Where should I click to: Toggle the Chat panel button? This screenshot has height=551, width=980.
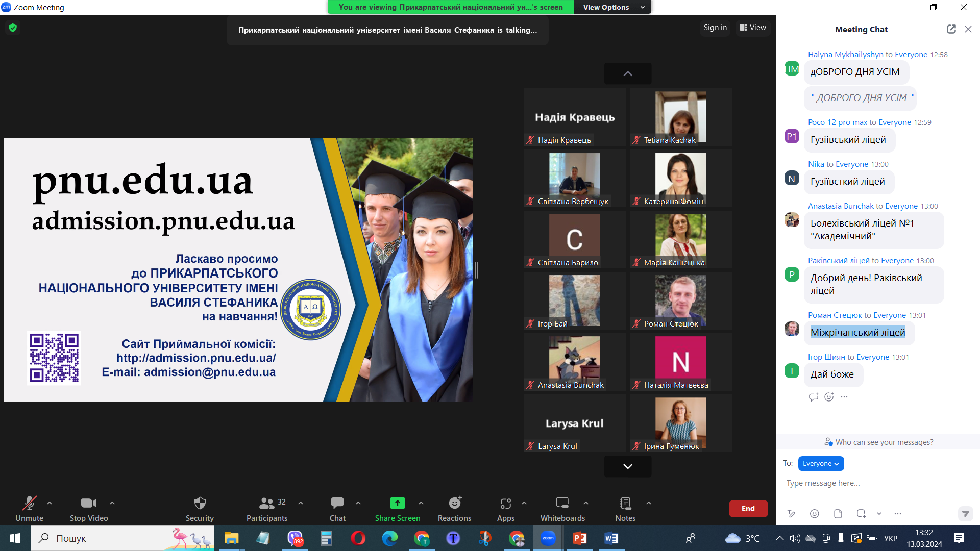[337, 504]
